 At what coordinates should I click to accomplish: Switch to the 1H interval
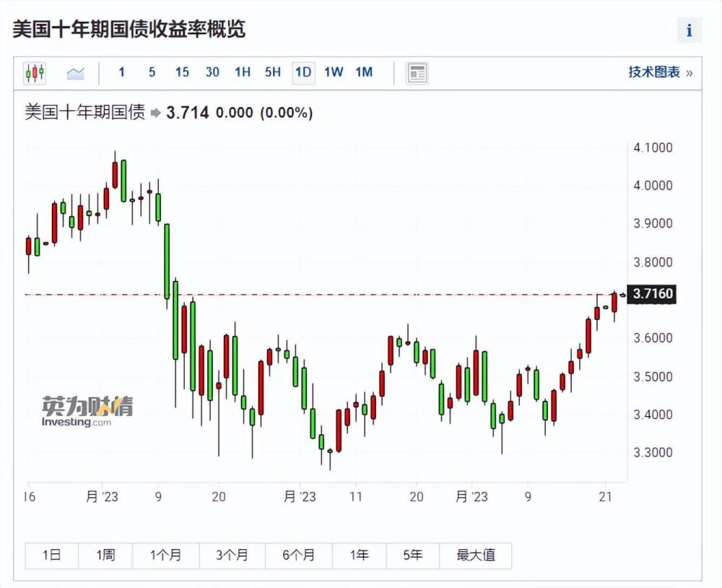click(x=243, y=72)
